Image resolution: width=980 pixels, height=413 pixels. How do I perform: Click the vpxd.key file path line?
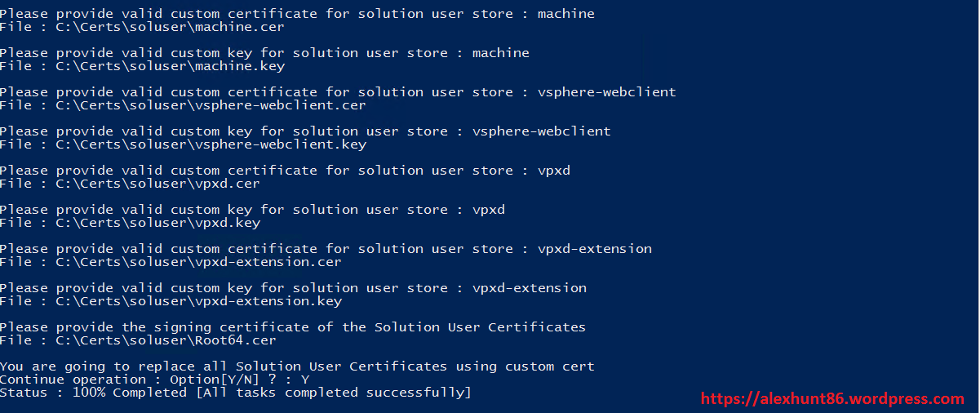pyautogui.click(x=129, y=223)
